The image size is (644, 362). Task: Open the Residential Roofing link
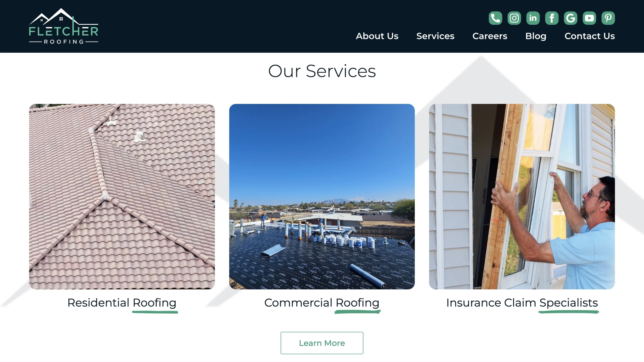point(122,303)
